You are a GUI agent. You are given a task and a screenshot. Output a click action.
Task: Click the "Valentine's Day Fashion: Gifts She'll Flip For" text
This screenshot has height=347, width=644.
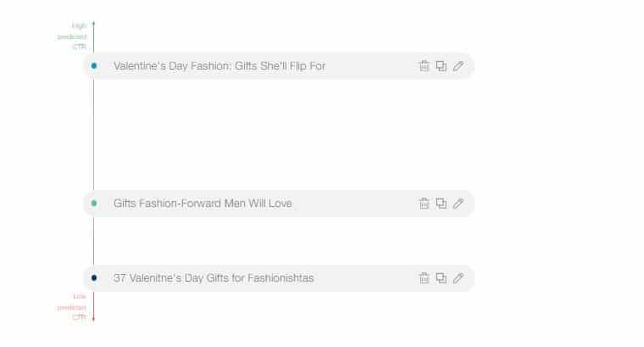coord(219,66)
